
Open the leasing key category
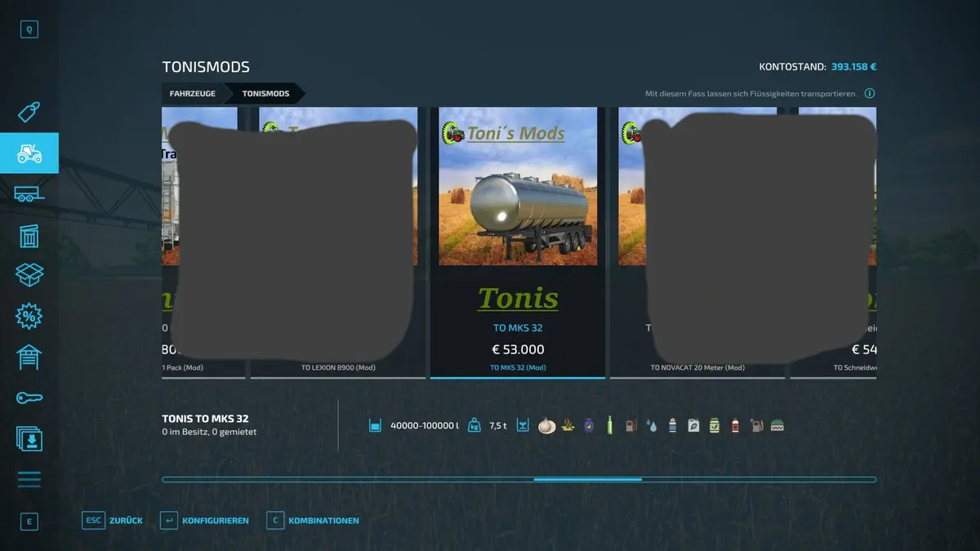[x=29, y=398]
